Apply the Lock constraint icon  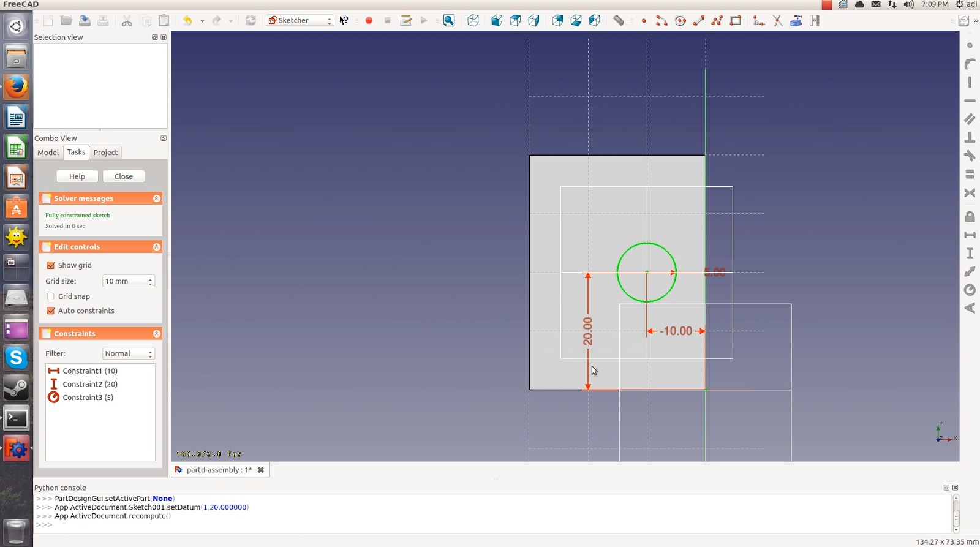click(970, 216)
